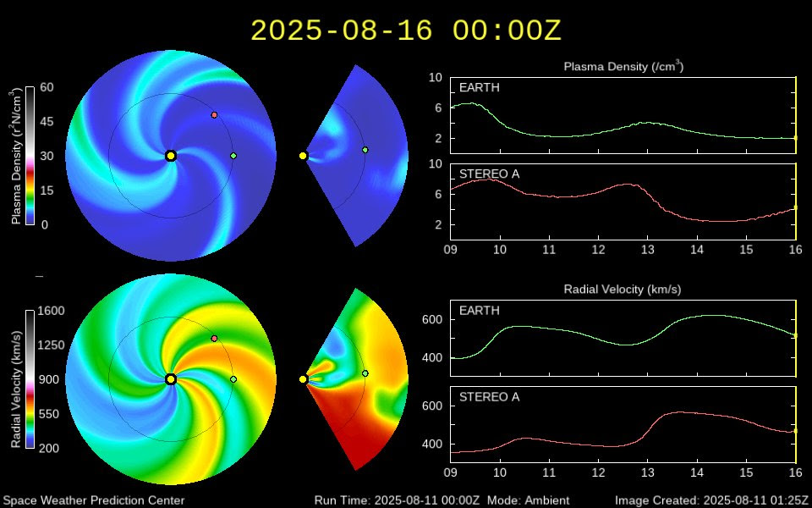
Task: Click the '2025-08-16 00:00Z' timestamp heading
Action: coord(406,30)
